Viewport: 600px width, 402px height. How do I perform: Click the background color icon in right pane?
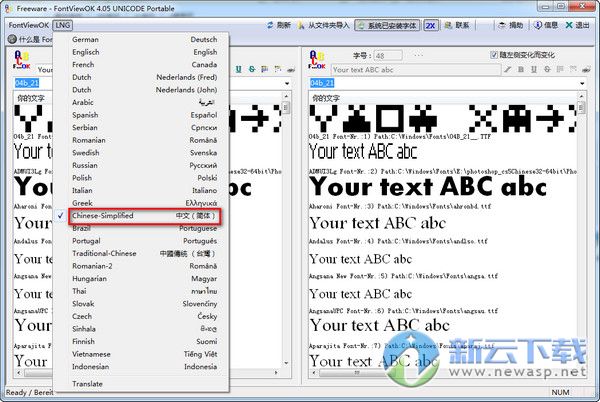tap(573, 70)
